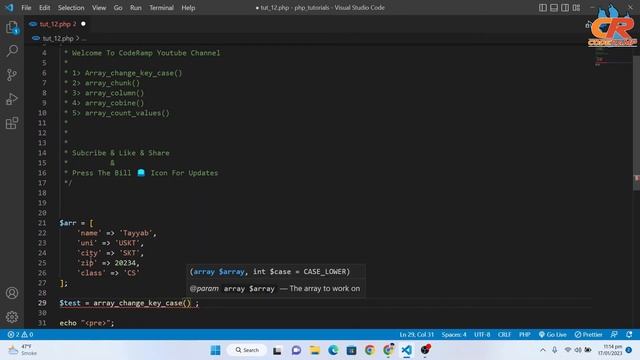Screen dimensions: 640x360
Task: Open the Chat app on the taskbar
Action: (x=296, y=350)
